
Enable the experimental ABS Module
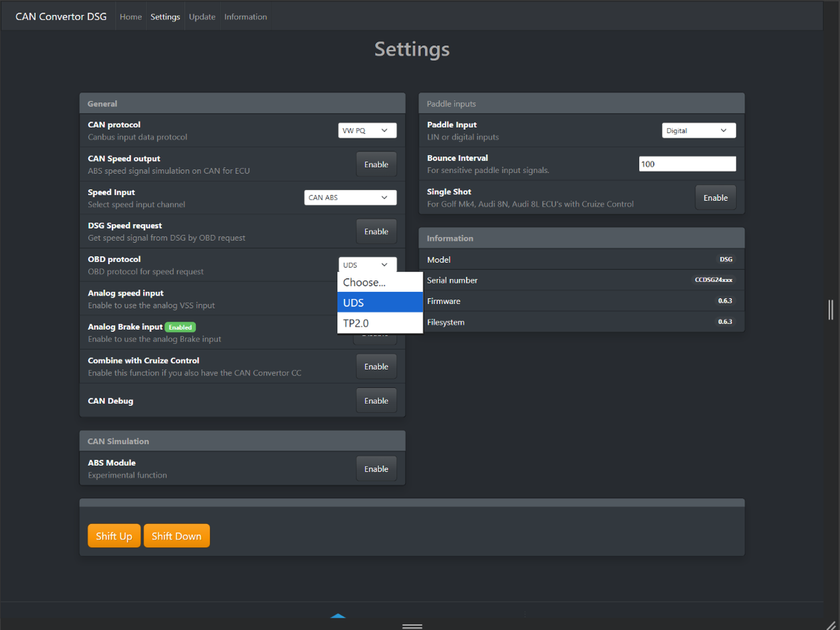point(376,469)
